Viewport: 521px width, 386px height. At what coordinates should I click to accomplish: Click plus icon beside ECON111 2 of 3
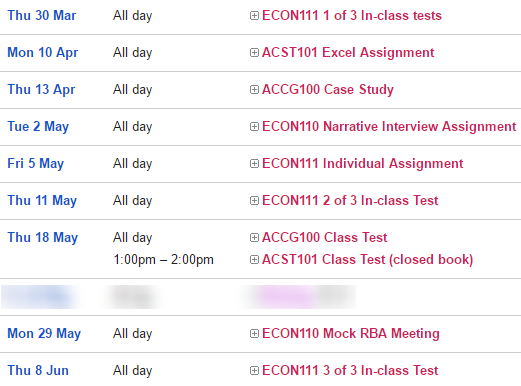click(254, 201)
